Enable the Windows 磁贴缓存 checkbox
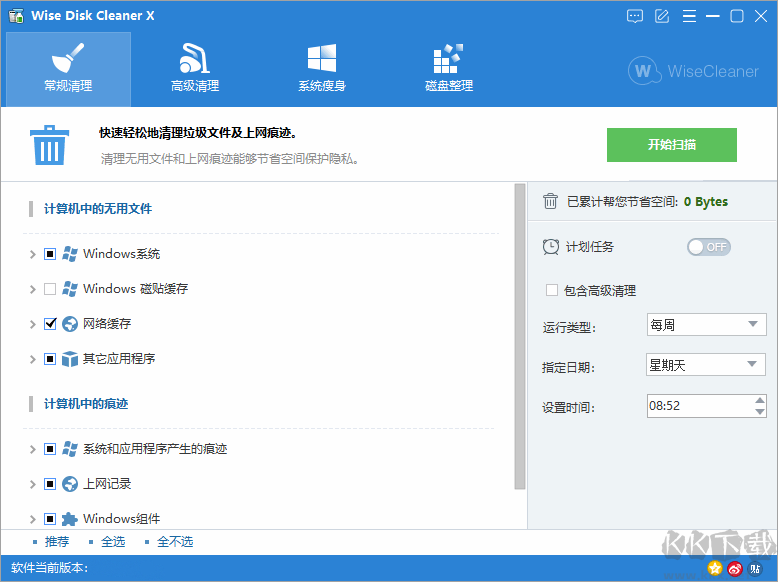Image resolution: width=778 pixels, height=582 pixels. pos(50,289)
